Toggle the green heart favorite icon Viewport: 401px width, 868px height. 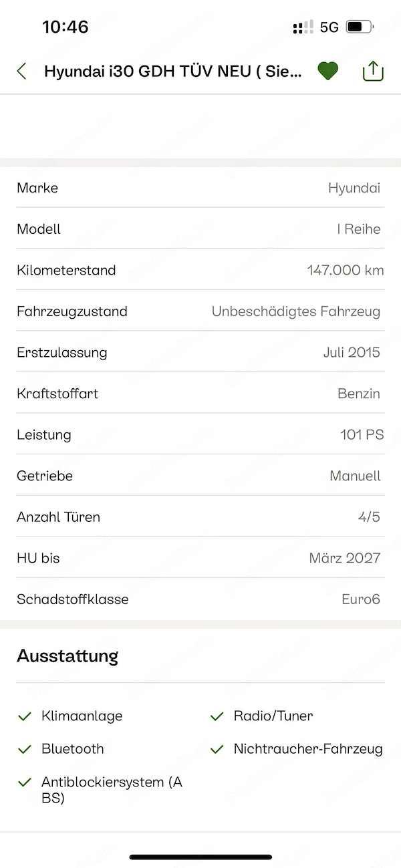327,71
